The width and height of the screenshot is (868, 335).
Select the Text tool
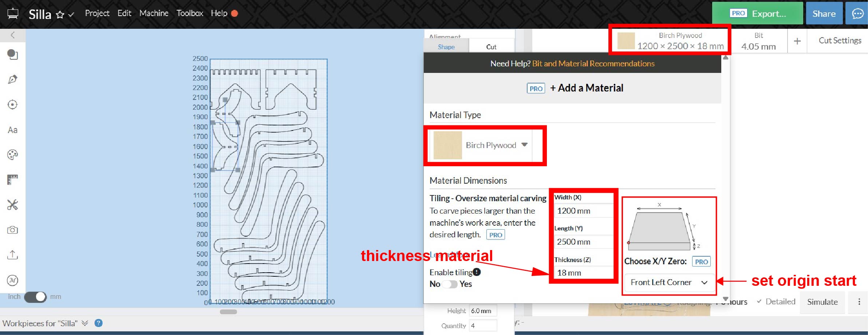(x=12, y=130)
